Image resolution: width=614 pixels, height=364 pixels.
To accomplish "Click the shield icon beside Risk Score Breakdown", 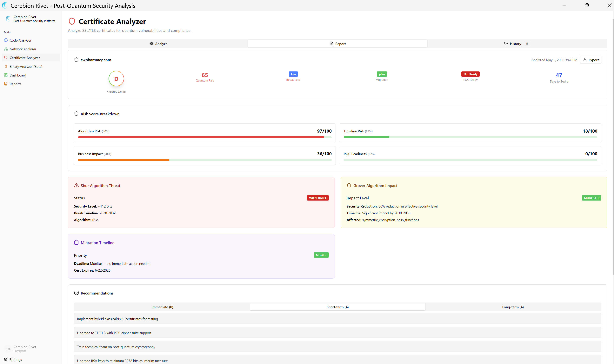I will coord(76,114).
